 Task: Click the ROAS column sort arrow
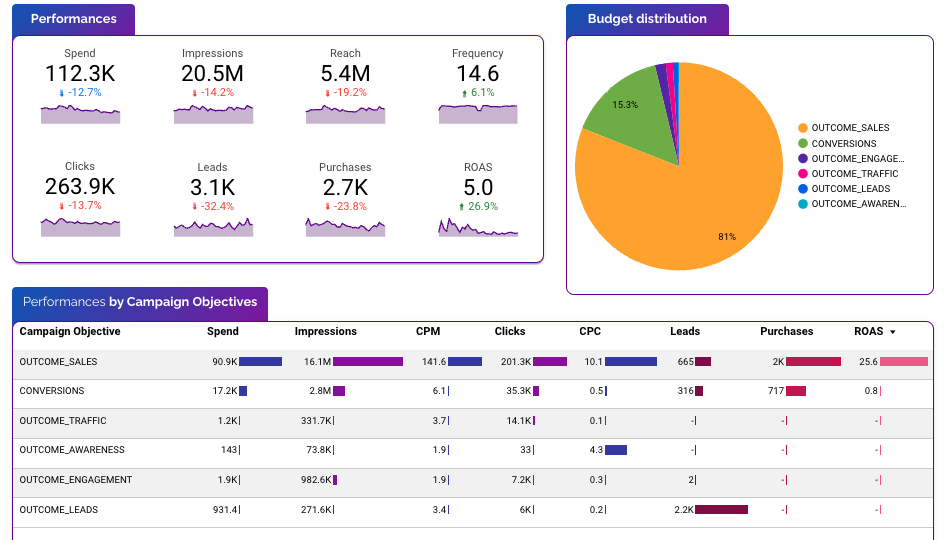(x=892, y=332)
